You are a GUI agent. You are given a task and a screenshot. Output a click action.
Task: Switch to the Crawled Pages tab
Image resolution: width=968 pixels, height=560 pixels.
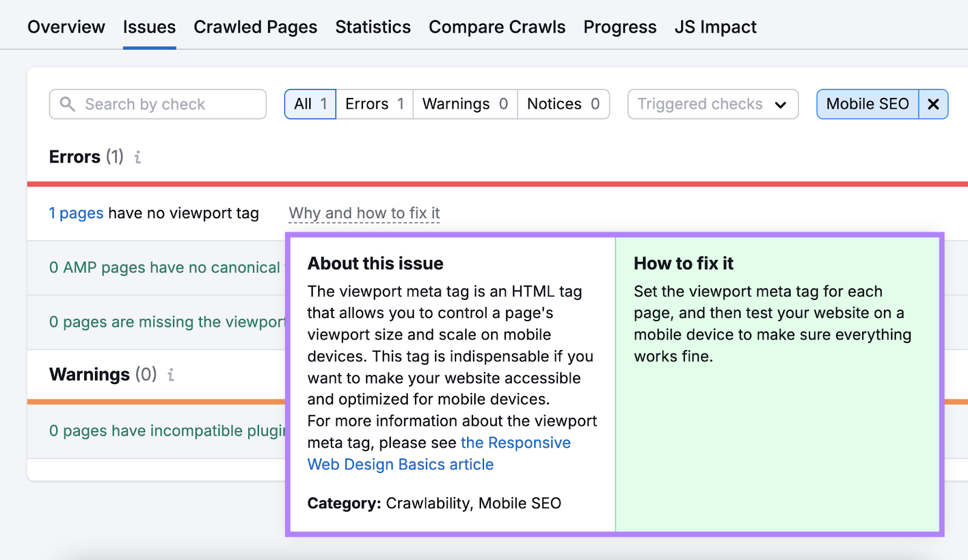pos(255,27)
